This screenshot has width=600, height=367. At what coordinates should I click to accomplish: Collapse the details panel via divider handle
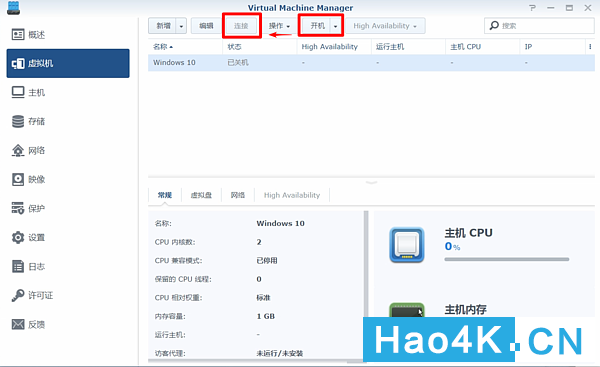[x=371, y=182]
